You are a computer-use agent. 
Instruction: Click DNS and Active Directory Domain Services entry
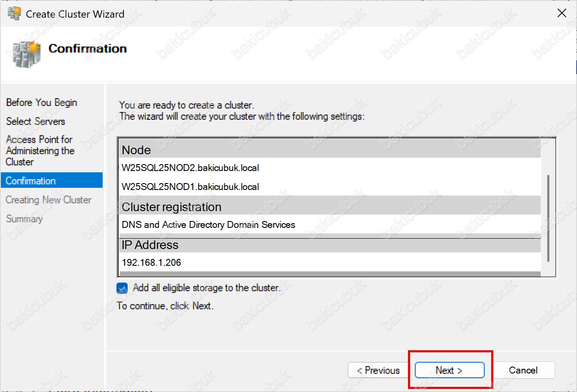click(208, 225)
